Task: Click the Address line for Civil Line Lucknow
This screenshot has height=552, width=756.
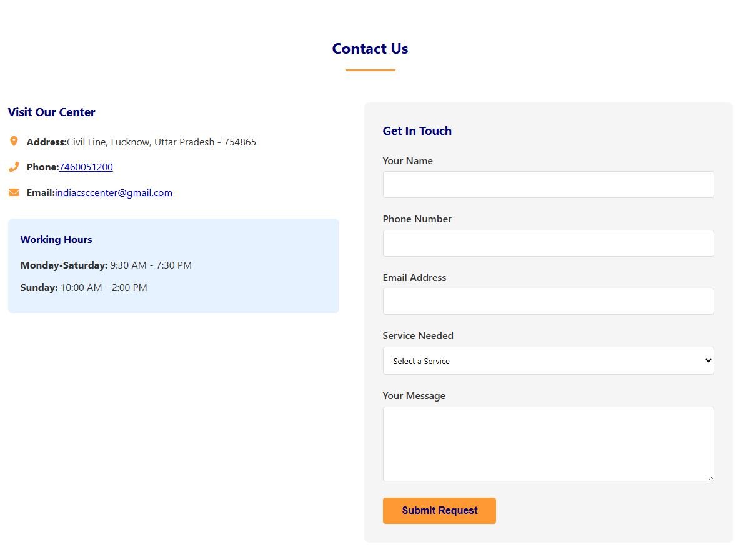Action: click(141, 142)
